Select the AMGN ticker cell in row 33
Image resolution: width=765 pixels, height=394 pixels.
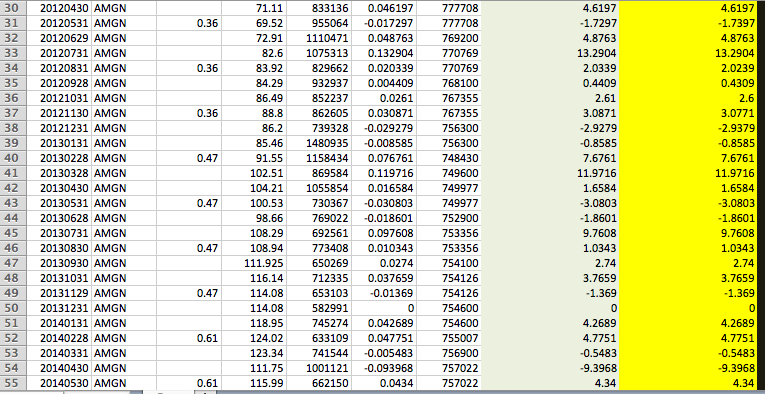[124, 53]
